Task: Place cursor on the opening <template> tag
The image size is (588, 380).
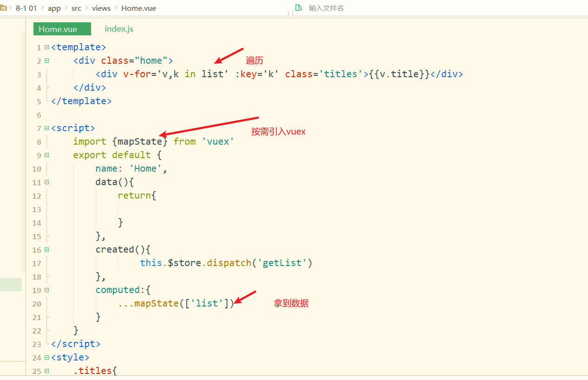Action: tap(79, 47)
